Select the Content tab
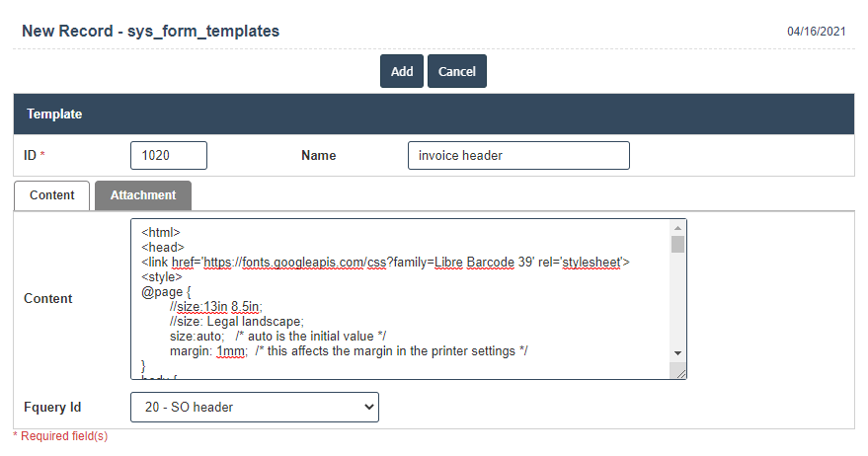The image size is (868, 456). (52, 195)
